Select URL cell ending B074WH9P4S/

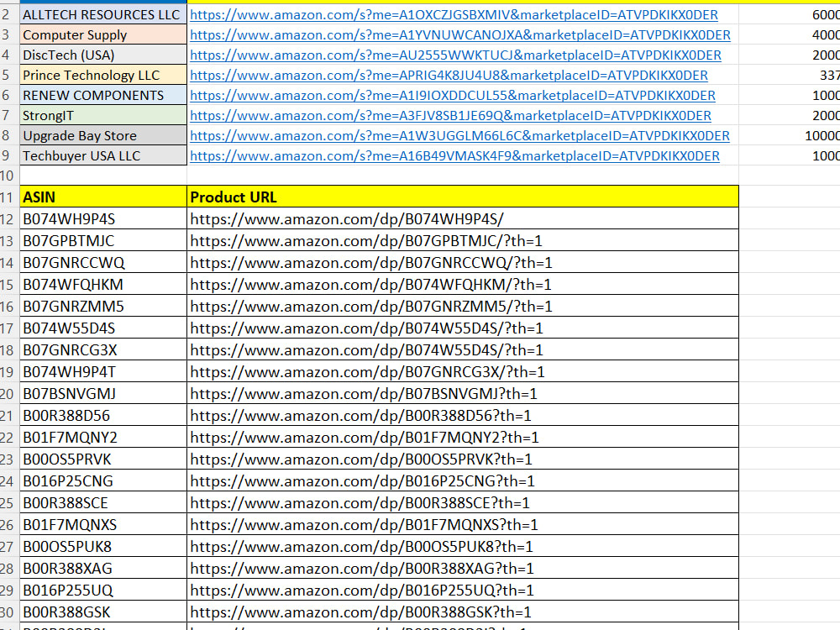click(463, 219)
